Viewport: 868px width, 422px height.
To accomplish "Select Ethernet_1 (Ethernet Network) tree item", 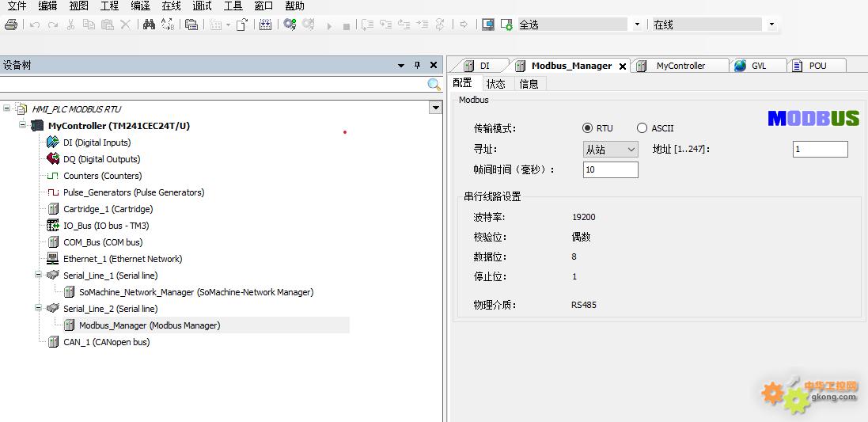I will click(x=123, y=259).
